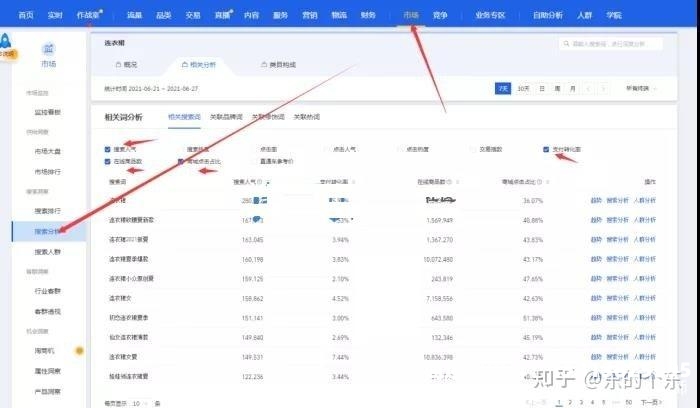
Task: Open 产品洞察 in sidebar
Action: coord(47,391)
